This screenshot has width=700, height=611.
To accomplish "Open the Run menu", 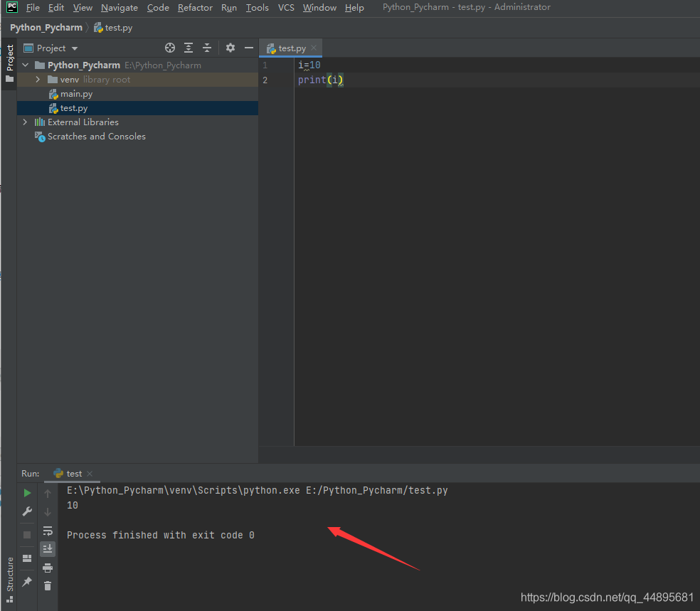I will 229,8.
